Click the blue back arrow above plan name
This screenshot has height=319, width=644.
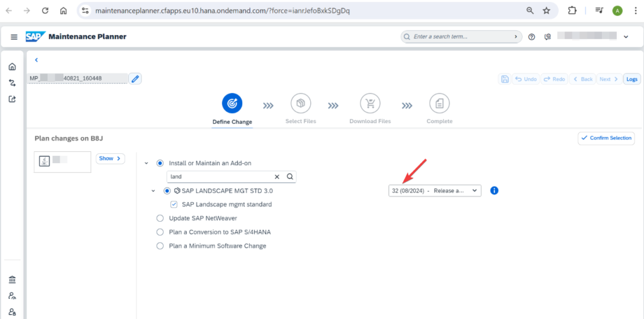36,60
